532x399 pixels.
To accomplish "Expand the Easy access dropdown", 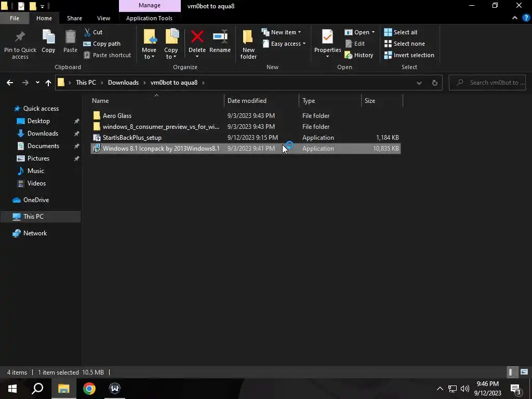I will click(x=284, y=44).
